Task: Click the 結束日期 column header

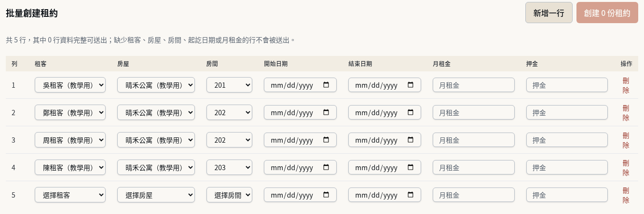Action: (x=360, y=64)
